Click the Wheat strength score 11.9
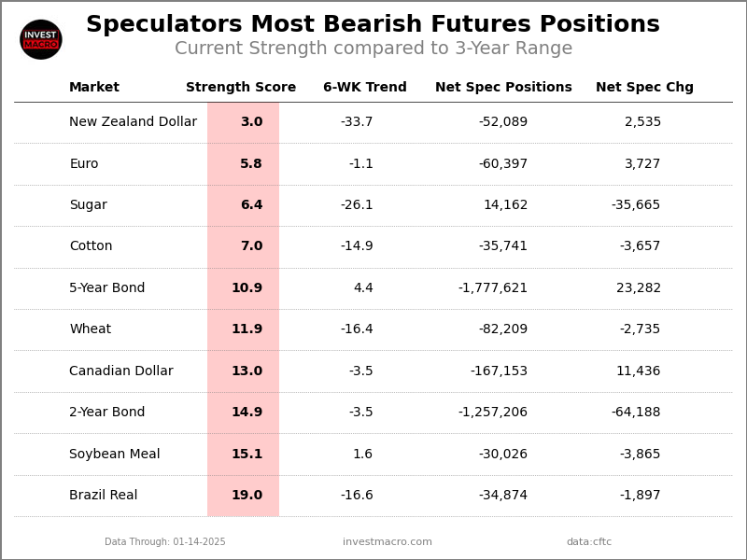 247,329
